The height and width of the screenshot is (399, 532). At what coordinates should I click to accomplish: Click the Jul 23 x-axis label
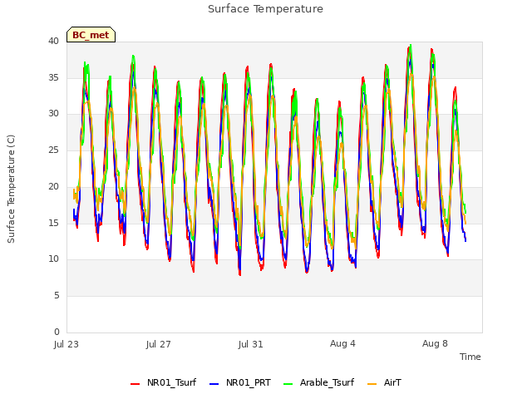click(66, 344)
